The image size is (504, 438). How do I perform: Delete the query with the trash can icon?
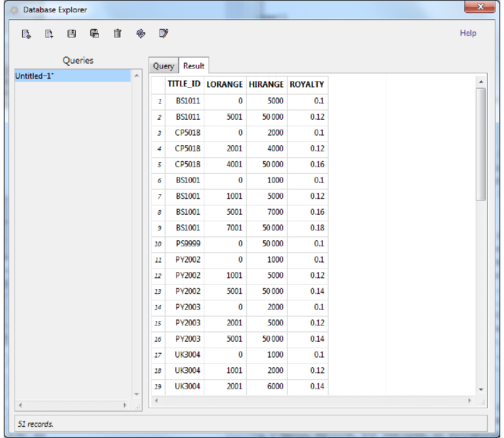click(118, 34)
